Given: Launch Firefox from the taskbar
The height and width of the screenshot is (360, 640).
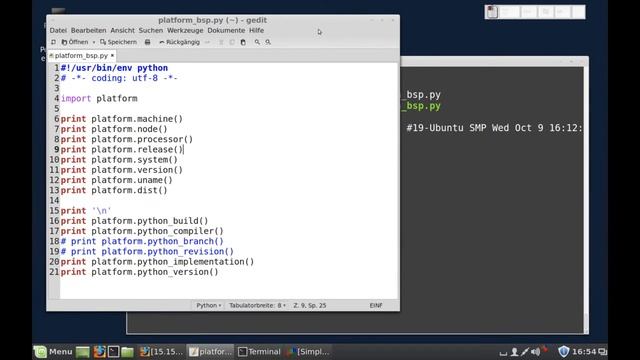Looking at the screenshot, I should [99, 351].
